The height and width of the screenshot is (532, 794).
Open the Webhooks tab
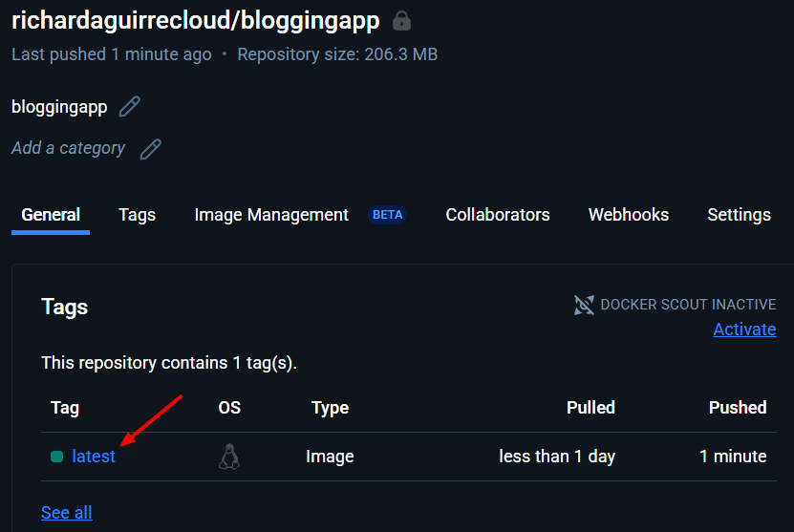629,215
